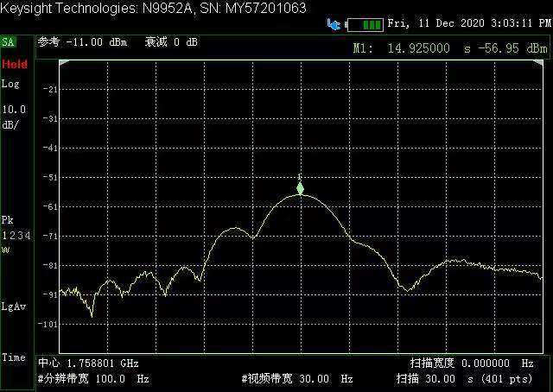Click the M1 marker readout value
The image size is (553, 392).
click(x=451, y=48)
